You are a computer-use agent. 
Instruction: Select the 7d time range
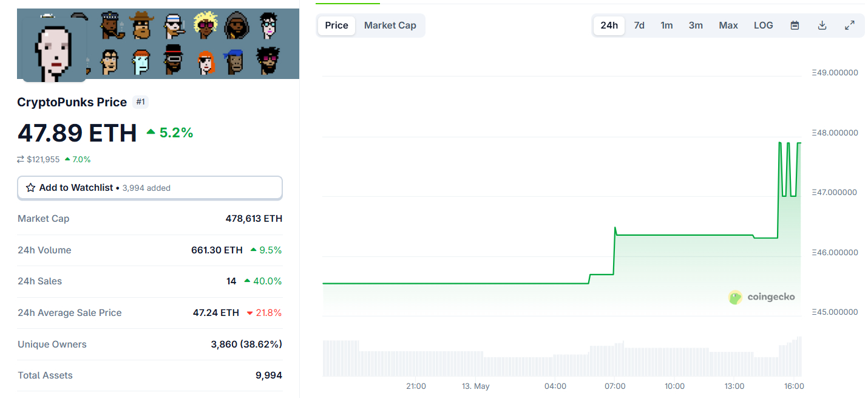[639, 26]
